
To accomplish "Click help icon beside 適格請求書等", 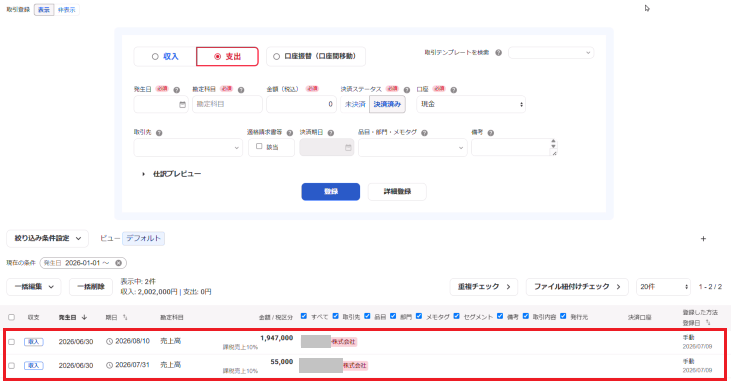I will (x=290, y=133).
